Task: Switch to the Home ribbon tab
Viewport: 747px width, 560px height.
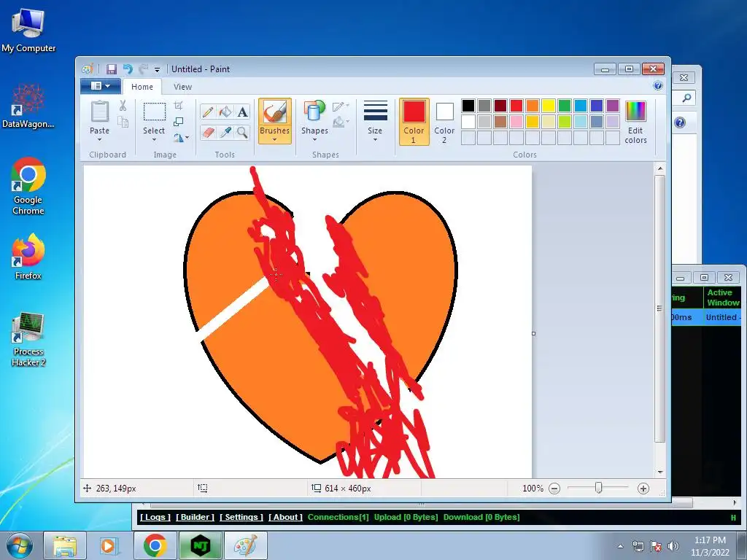Action: pyautogui.click(x=142, y=87)
